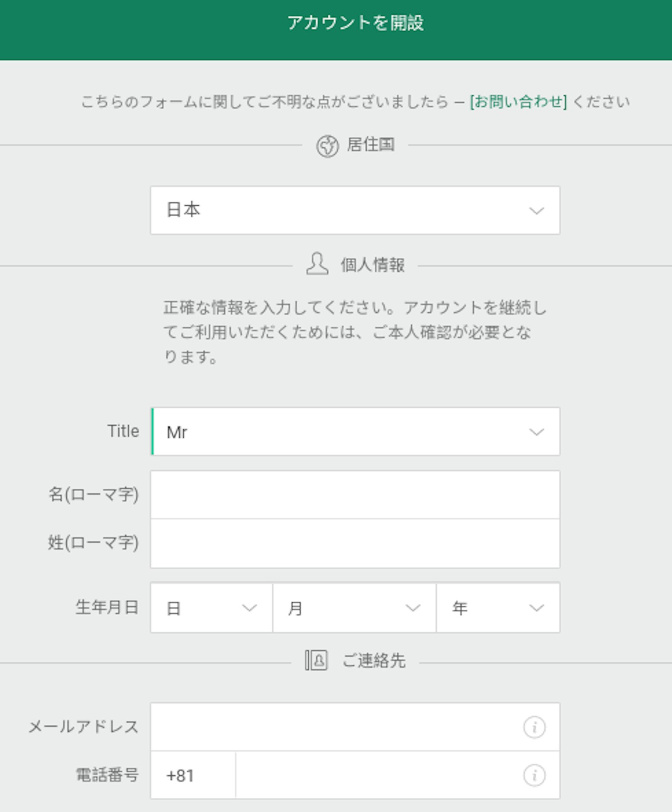Click the chevron arrow in the country dropdown

coord(536,210)
